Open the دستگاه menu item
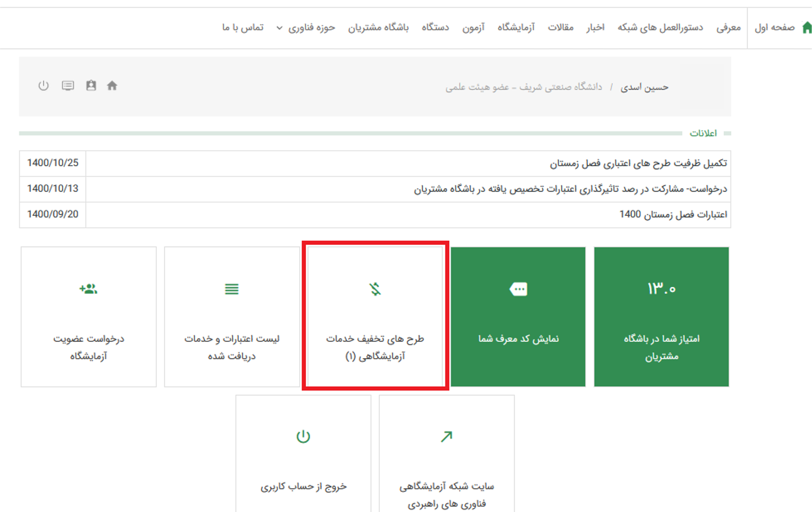Viewport: 812px width, 512px height. pos(435,28)
